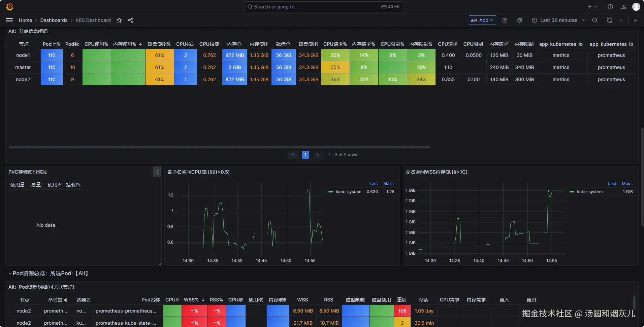Viewport: 644px width, 327px height.
Task: Click the PVC存储使用情况 panel title
Action: (x=28, y=172)
